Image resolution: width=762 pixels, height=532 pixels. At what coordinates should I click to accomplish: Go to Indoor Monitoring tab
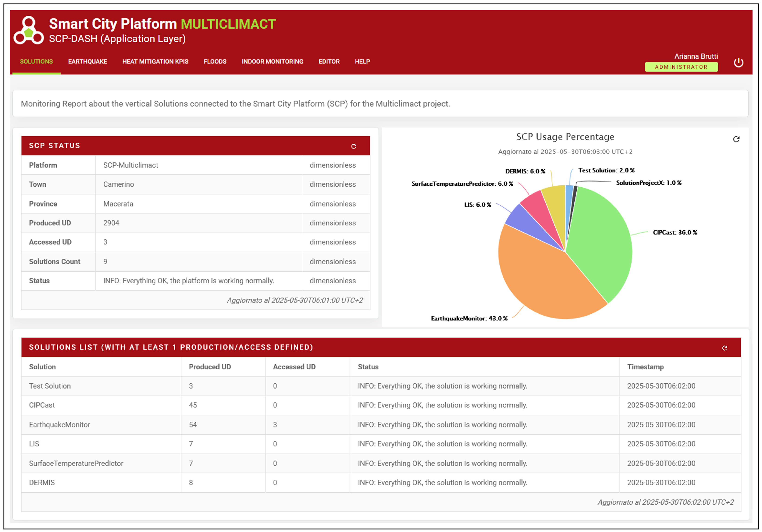pos(273,61)
